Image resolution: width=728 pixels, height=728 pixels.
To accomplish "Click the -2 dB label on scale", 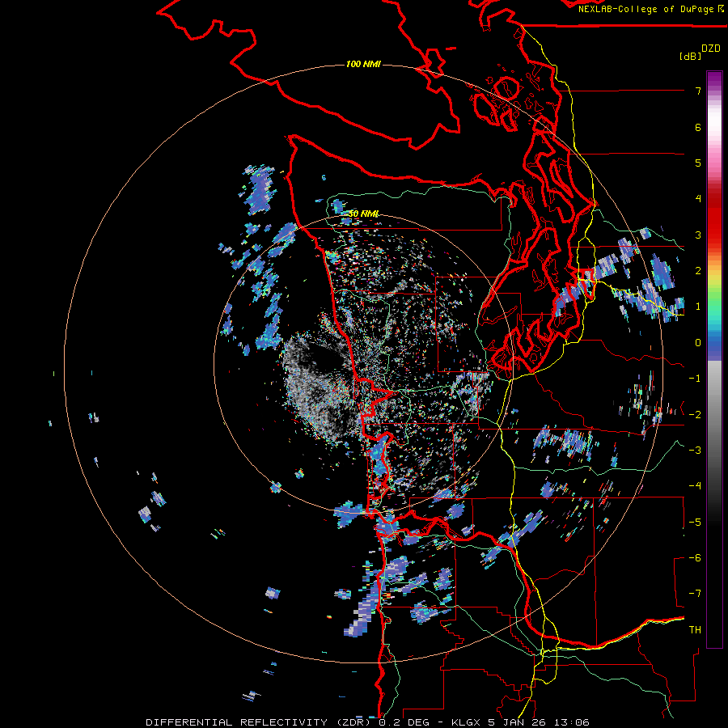I will pyautogui.click(x=695, y=415).
